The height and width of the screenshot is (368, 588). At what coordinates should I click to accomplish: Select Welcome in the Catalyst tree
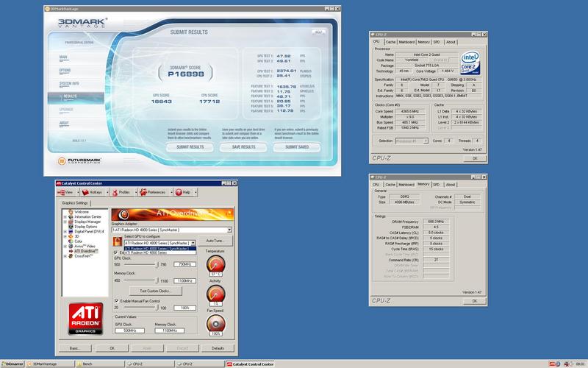point(82,212)
